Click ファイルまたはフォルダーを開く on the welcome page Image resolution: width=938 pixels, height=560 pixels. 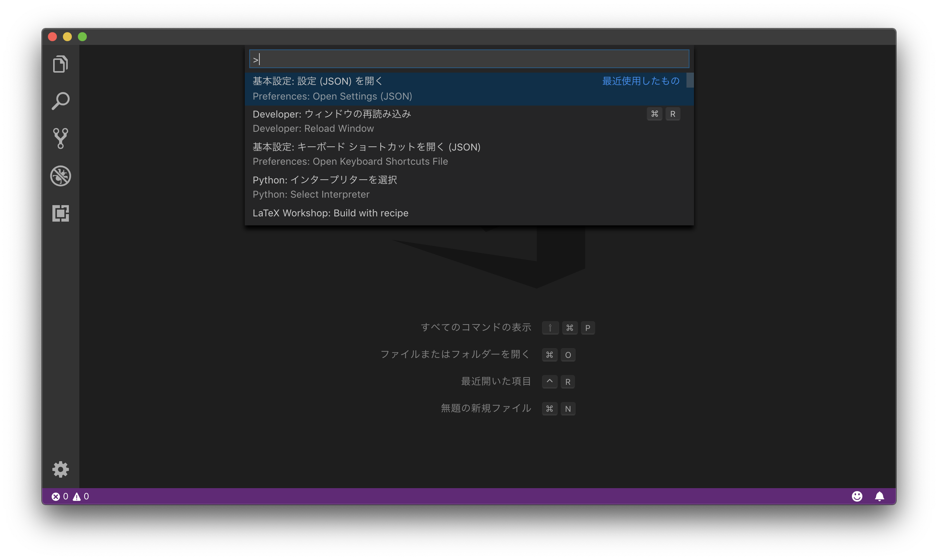[455, 354]
